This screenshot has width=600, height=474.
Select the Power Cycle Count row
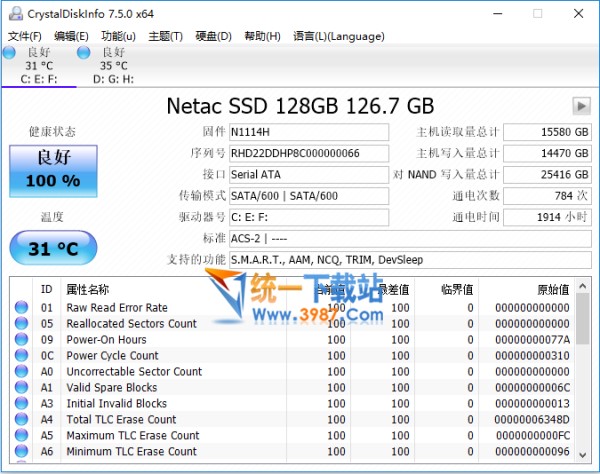pos(292,355)
